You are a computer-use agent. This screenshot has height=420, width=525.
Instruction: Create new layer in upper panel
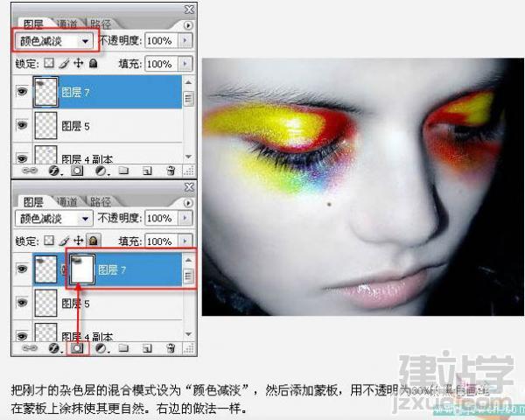147,171
